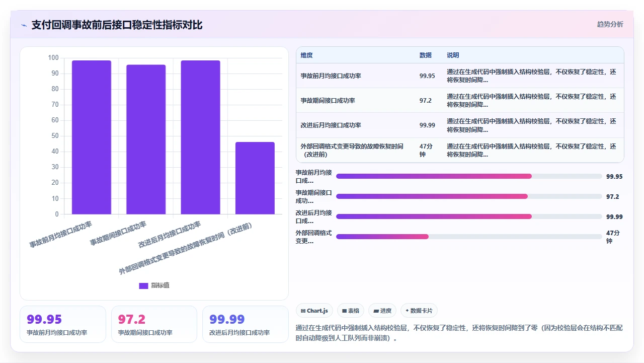Click the 99.99 progress bar
644x363 pixels.
tap(469, 216)
